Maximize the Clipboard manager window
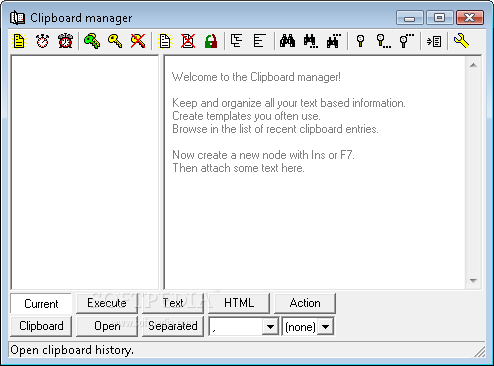 [439, 18]
